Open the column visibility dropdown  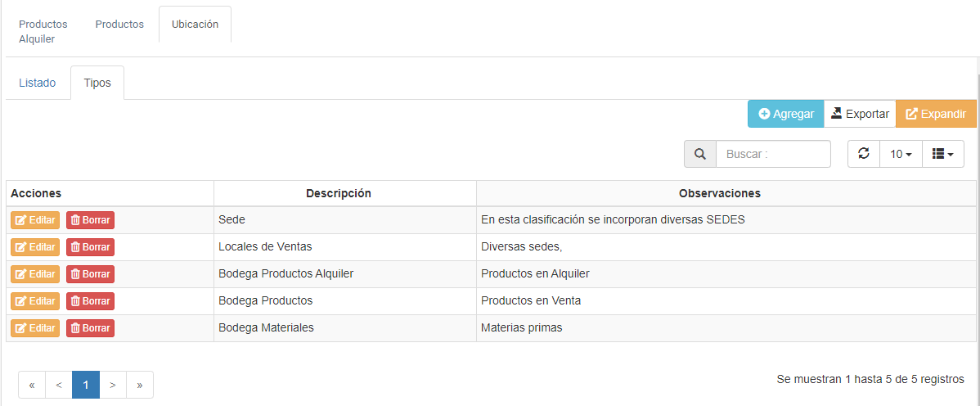(942, 154)
